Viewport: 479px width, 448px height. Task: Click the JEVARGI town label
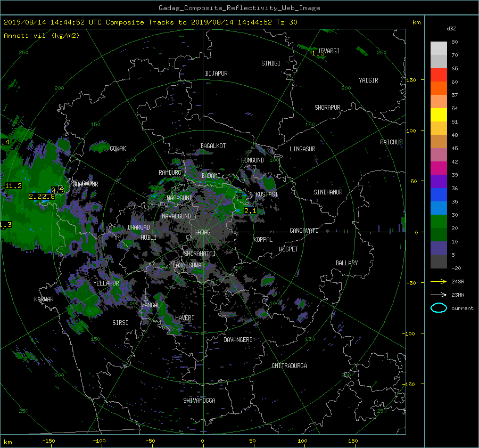tap(329, 51)
